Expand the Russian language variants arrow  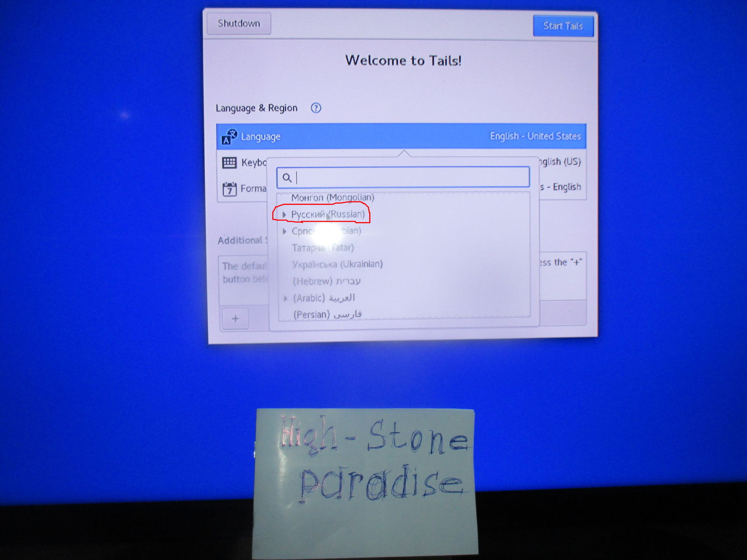click(x=284, y=214)
